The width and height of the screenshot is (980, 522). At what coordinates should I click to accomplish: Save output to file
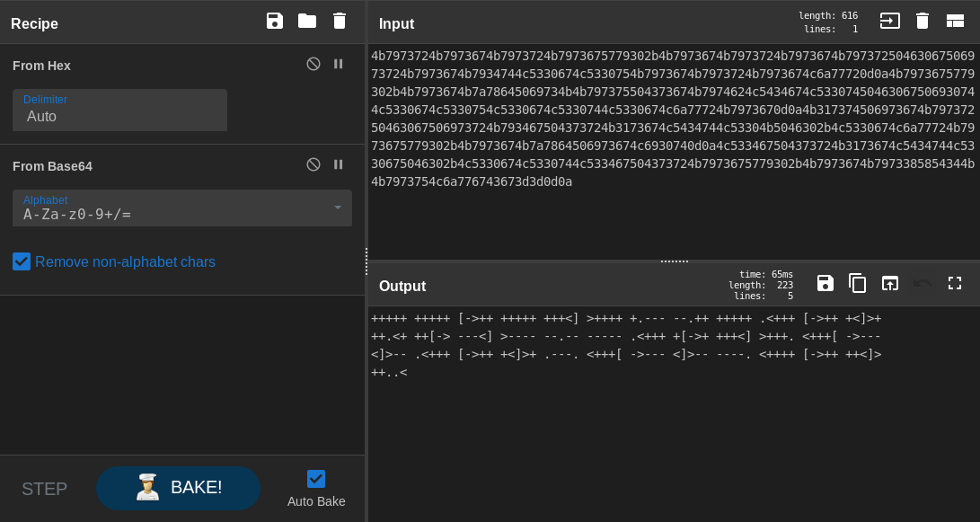click(825, 283)
